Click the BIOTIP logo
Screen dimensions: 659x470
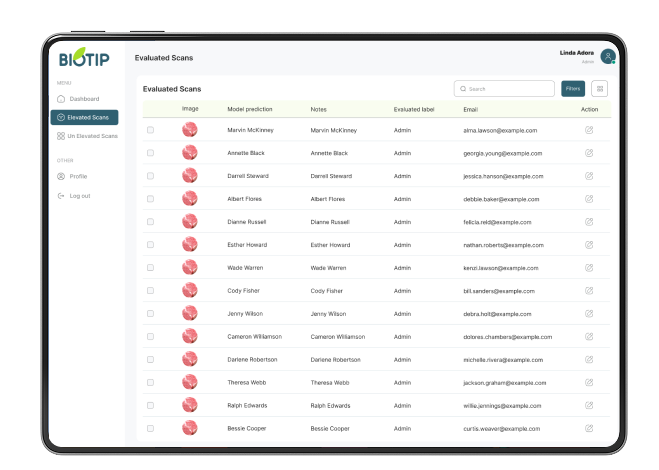[x=84, y=59]
